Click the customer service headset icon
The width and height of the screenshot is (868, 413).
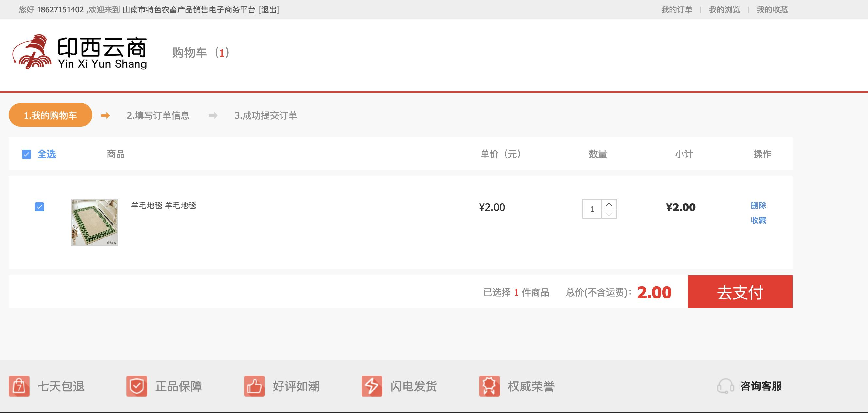pyautogui.click(x=726, y=386)
